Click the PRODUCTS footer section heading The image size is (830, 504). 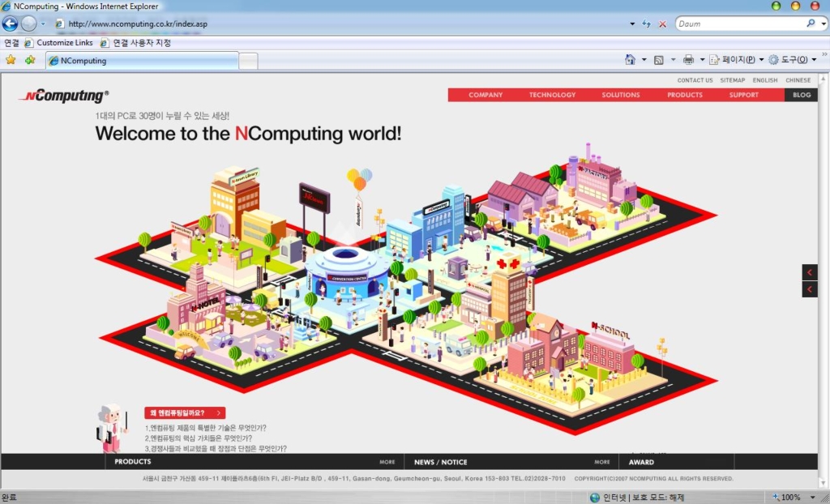(x=132, y=462)
